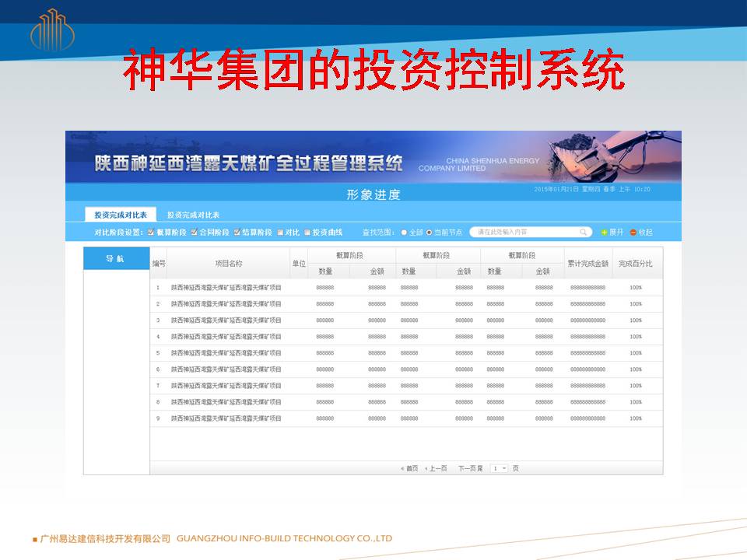The image size is (747, 560).
Task: Click the 100% cell in row 1
Action: tap(636, 288)
